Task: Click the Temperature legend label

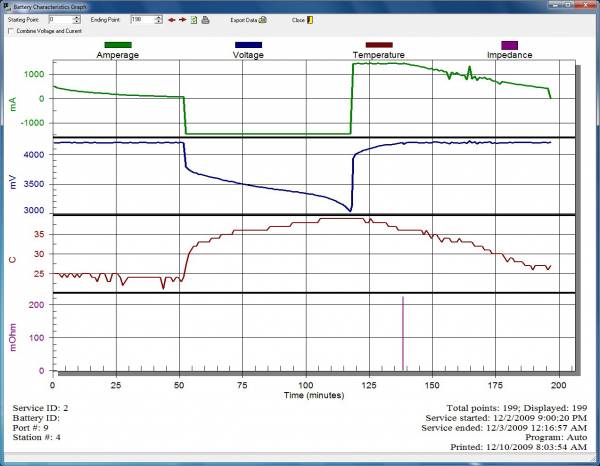Action: tap(379, 55)
